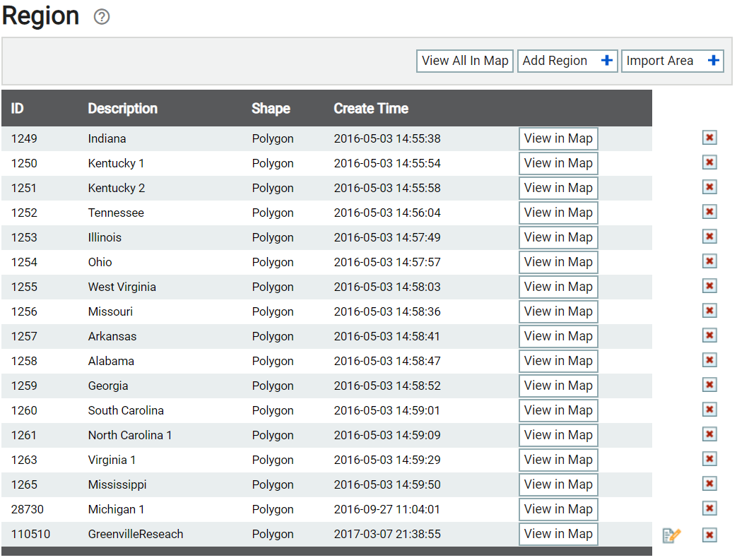Delete the Illinois region
This screenshot has width=737, height=560.
point(709,237)
